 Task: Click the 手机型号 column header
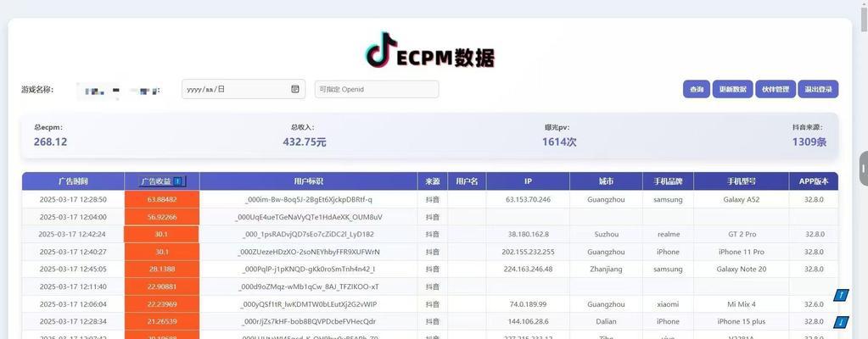[742, 181]
